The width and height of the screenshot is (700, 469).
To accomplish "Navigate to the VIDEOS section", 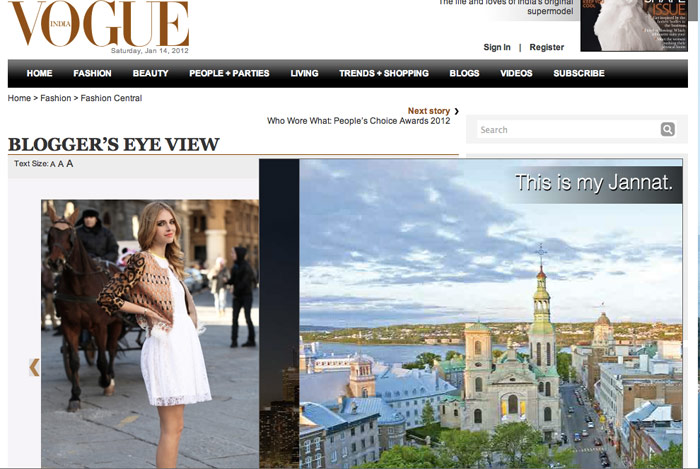I will (516, 73).
